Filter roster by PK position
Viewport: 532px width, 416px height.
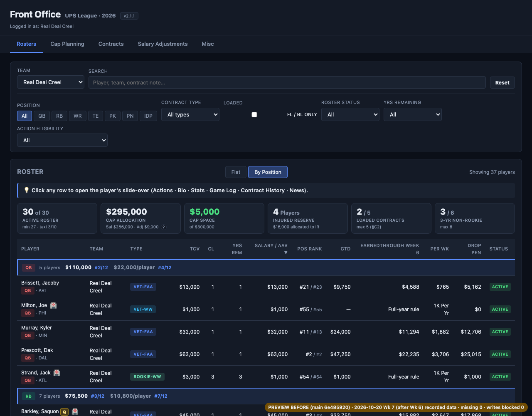click(113, 116)
